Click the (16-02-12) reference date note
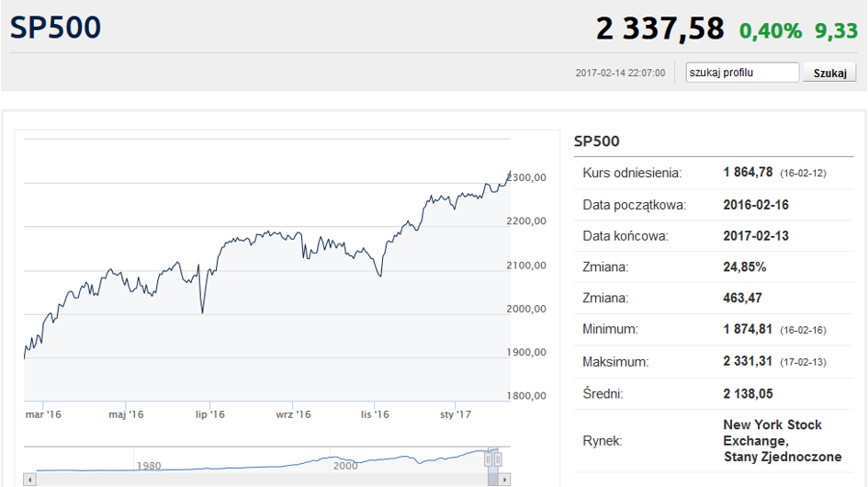The width and height of the screenshot is (868, 487). coord(803,174)
